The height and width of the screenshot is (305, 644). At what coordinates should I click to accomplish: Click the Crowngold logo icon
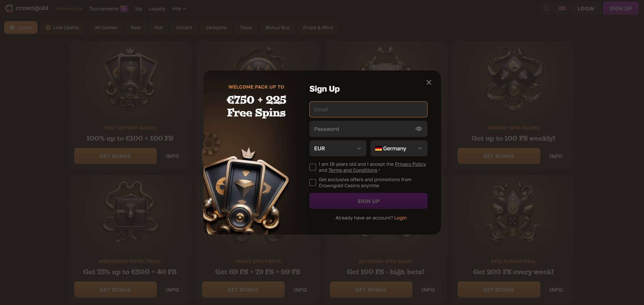coord(9,8)
